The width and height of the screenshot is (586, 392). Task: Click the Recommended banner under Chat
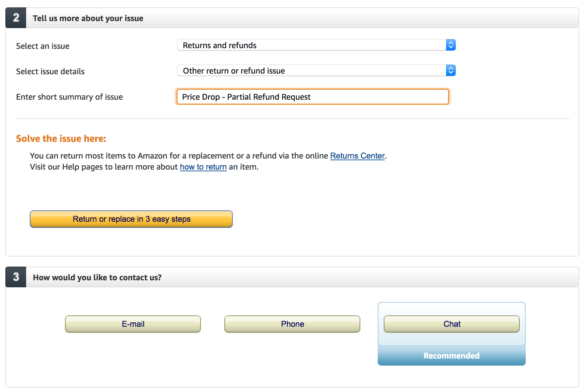click(x=451, y=355)
